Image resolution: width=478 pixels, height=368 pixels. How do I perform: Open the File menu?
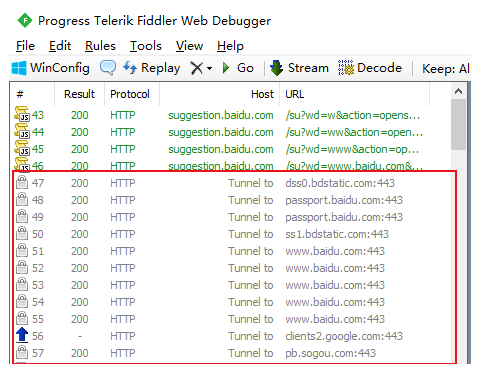[25, 46]
